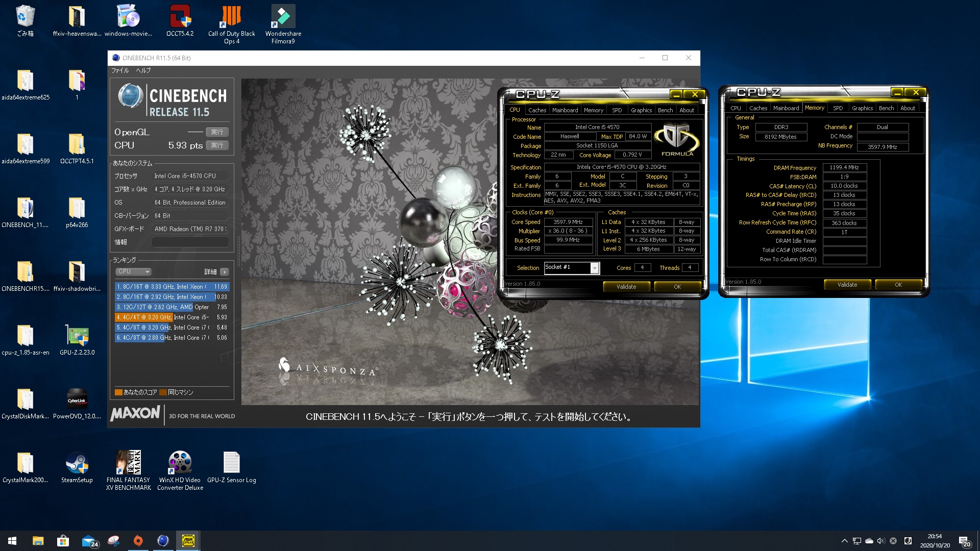Image resolution: width=980 pixels, height=551 pixels.
Task: Click OK in the right CPU-Z window
Action: point(898,285)
